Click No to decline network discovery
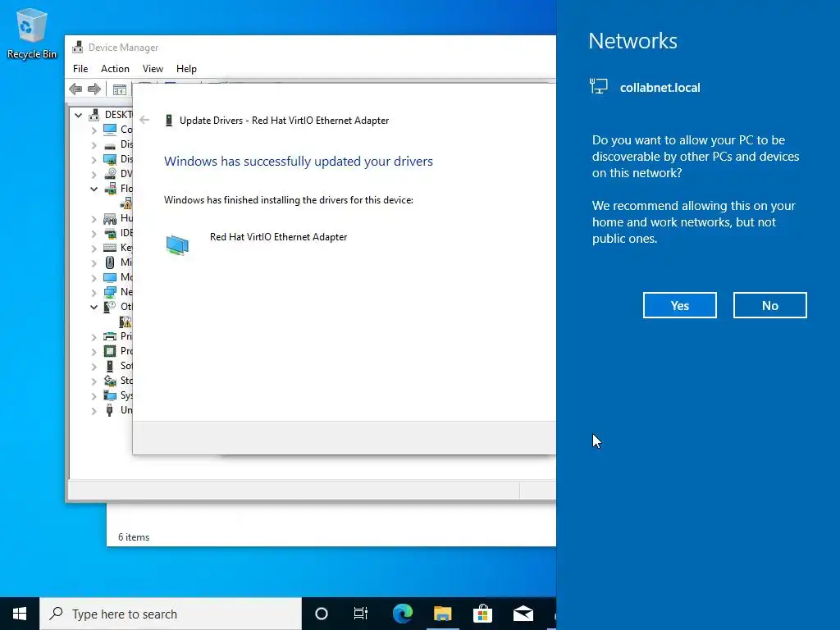840x630 pixels. tap(769, 305)
